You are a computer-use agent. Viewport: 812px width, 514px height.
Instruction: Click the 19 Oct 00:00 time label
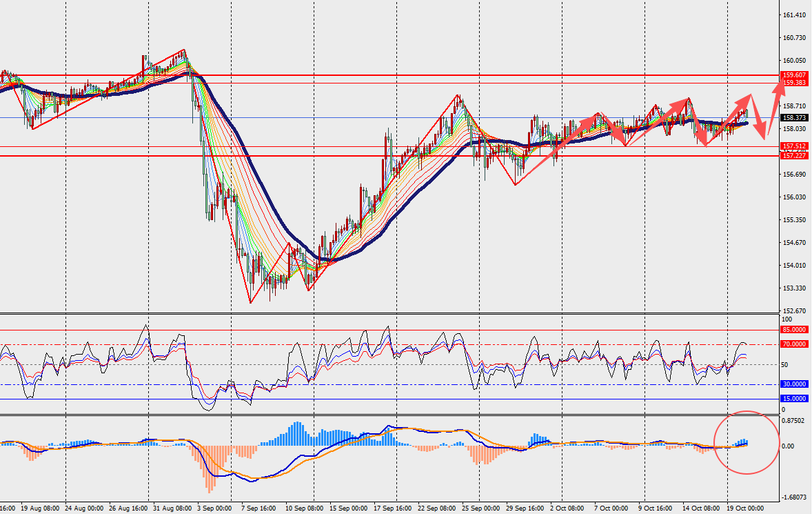[x=745, y=508]
